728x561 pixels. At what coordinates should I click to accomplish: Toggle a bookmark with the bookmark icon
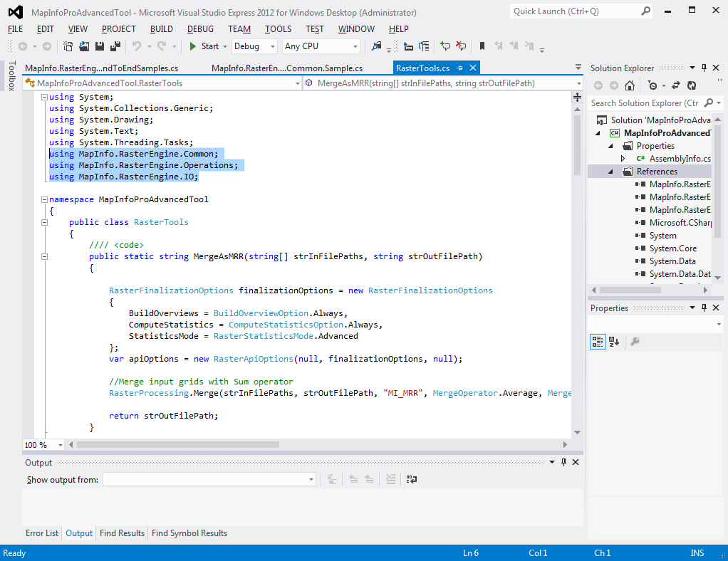click(482, 46)
